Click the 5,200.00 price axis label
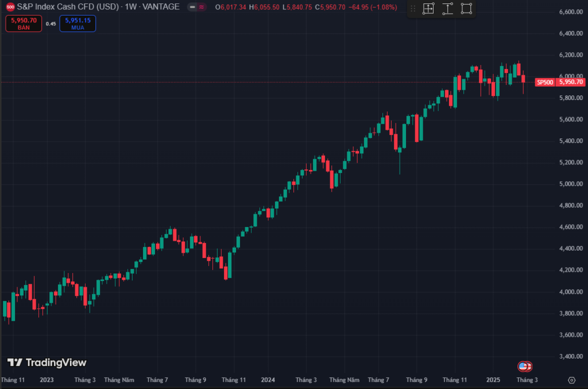Viewport: 588px width, 389px height. pyautogui.click(x=571, y=163)
